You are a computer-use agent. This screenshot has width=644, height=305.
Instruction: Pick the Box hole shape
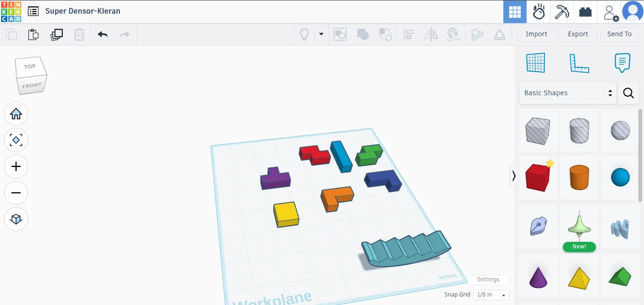pyautogui.click(x=538, y=131)
